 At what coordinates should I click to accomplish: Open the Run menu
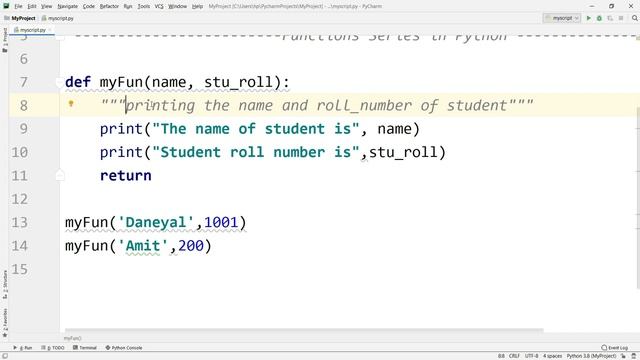(128, 6)
